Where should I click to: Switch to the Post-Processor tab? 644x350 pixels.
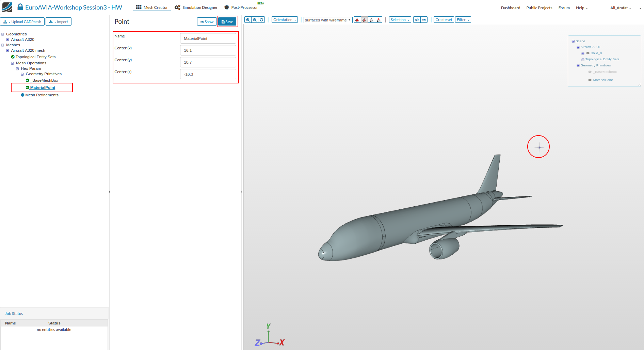tap(241, 7)
